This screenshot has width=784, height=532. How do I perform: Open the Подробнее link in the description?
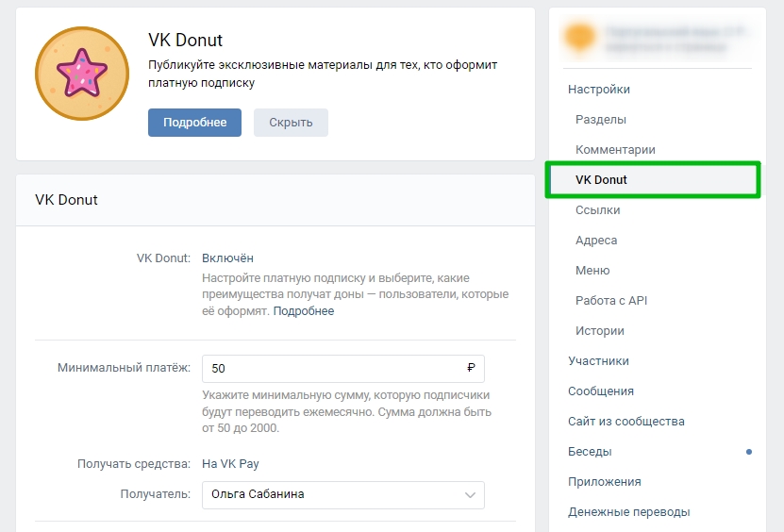pos(304,311)
